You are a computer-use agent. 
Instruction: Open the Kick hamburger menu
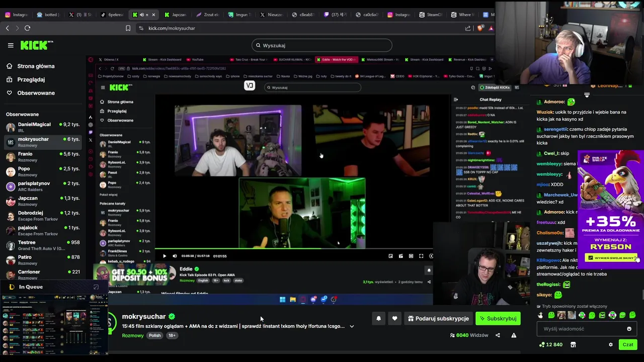pyautogui.click(x=11, y=45)
